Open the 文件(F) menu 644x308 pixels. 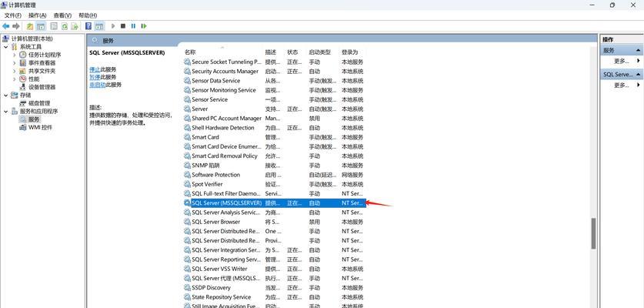13,15
